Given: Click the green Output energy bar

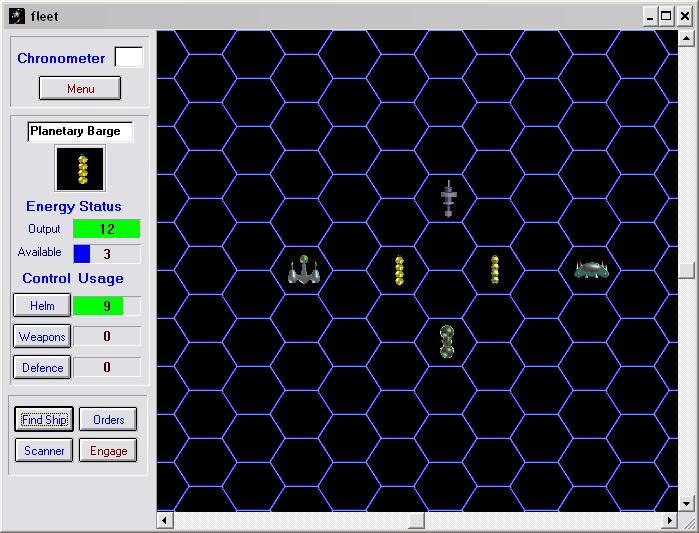Looking at the screenshot, I should (107, 229).
